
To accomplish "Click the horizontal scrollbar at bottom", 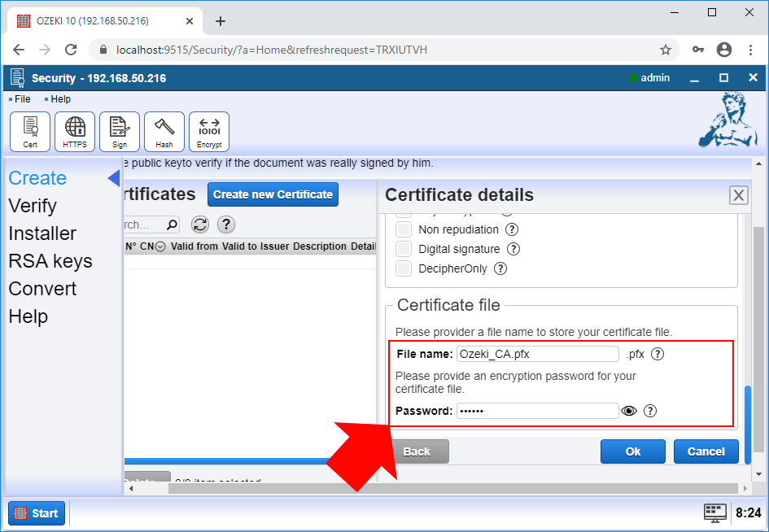I will pos(453,489).
